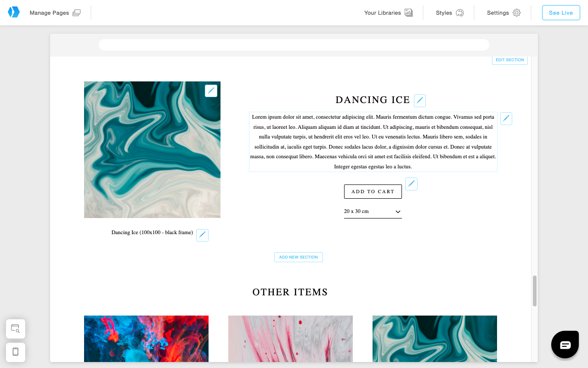This screenshot has height=368, width=588.
Task: Click the Edit Section button
Action: [510, 60]
